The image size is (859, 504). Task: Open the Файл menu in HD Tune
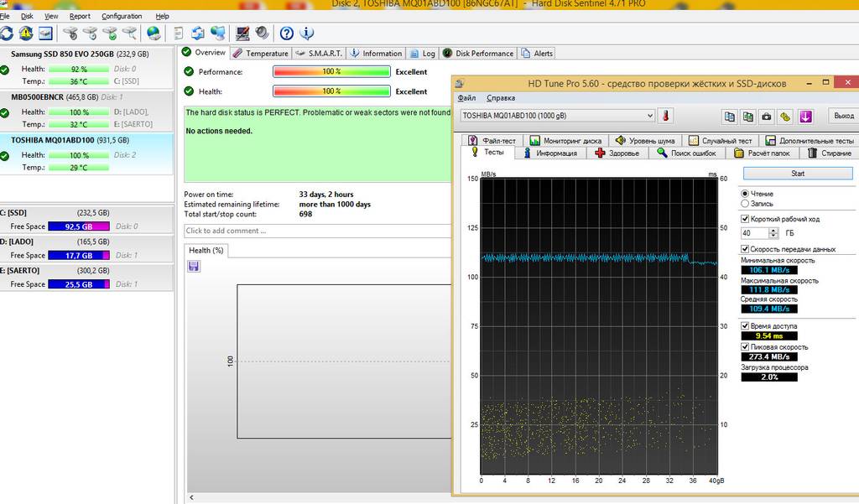[466, 98]
